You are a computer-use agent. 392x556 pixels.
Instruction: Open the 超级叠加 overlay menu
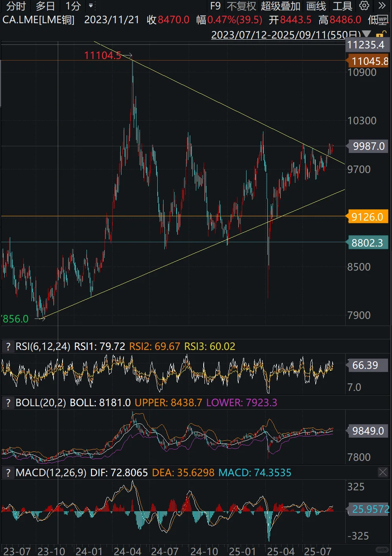[280, 6]
